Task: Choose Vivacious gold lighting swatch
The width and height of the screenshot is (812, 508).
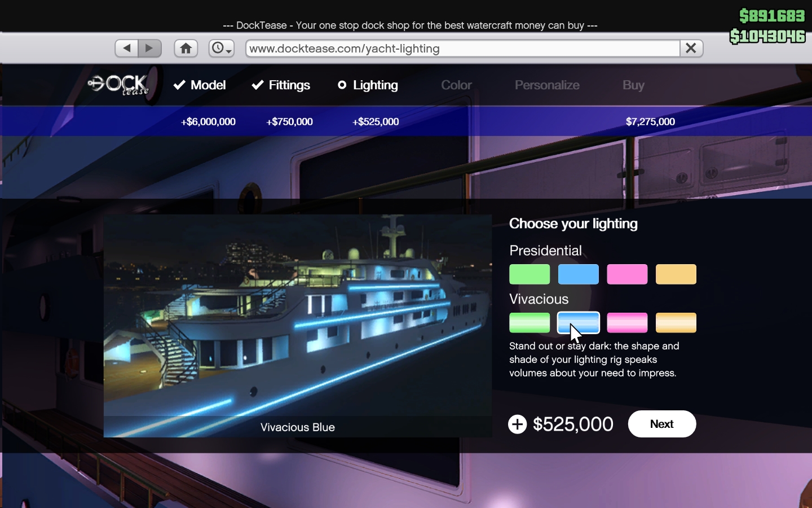Action: point(676,323)
